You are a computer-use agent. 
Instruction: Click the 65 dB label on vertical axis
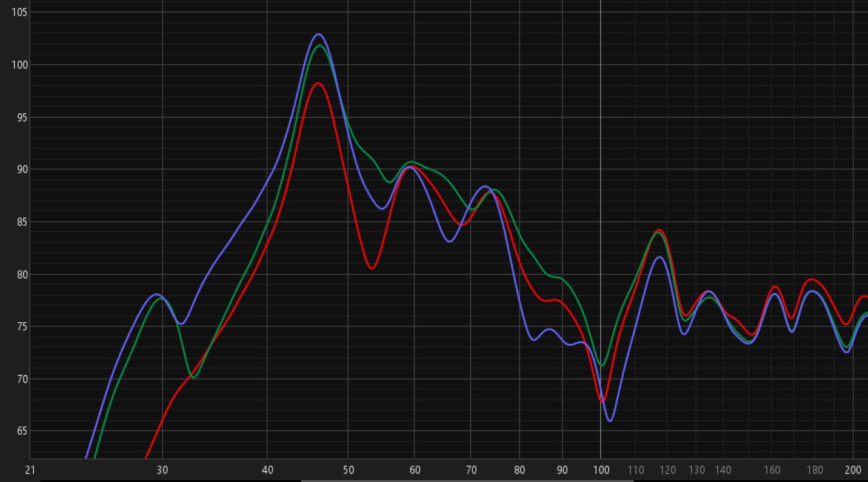coord(21,431)
